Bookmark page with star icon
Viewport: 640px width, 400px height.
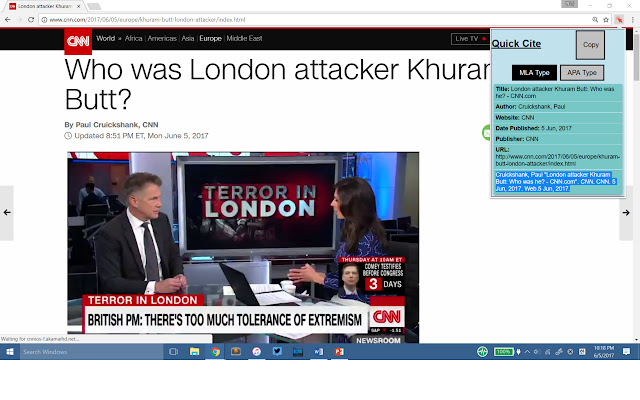pyautogui.click(x=606, y=20)
